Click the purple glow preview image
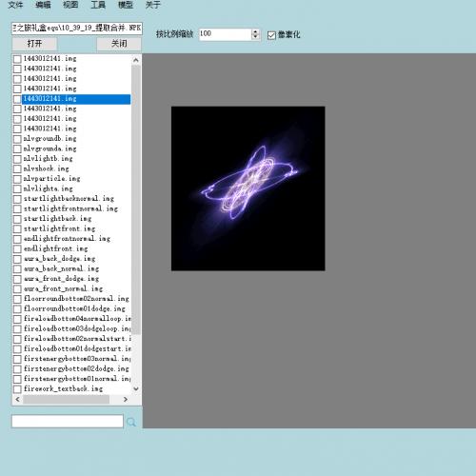 click(248, 188)
